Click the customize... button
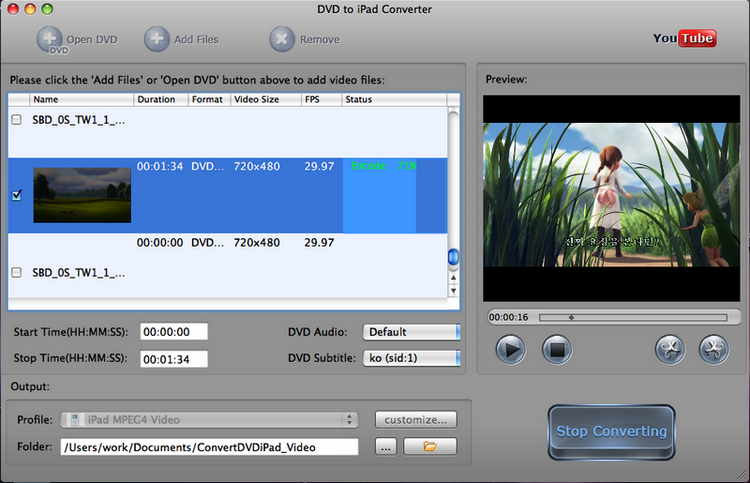Image resolution: width=750 pixels, height=483 pixels. coord(416,420)
